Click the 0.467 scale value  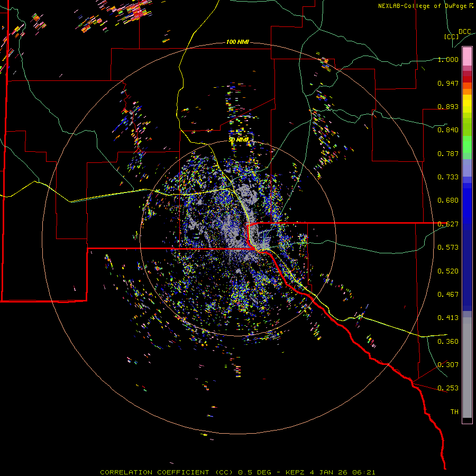[x=448, y=295]
